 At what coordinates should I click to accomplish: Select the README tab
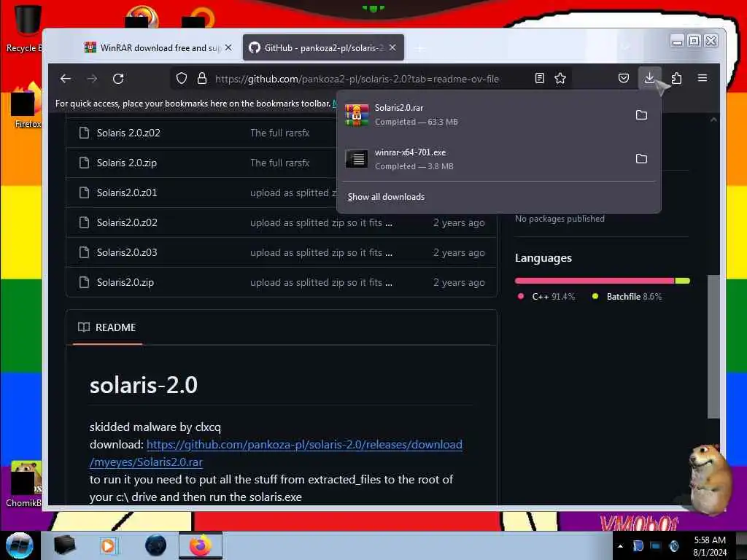[x=107, y=327]
